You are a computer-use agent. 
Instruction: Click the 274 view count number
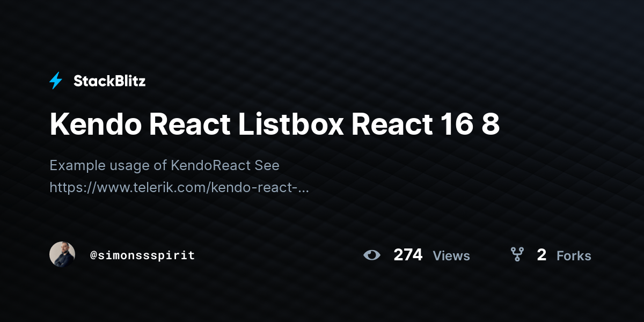tap(408, 255)
